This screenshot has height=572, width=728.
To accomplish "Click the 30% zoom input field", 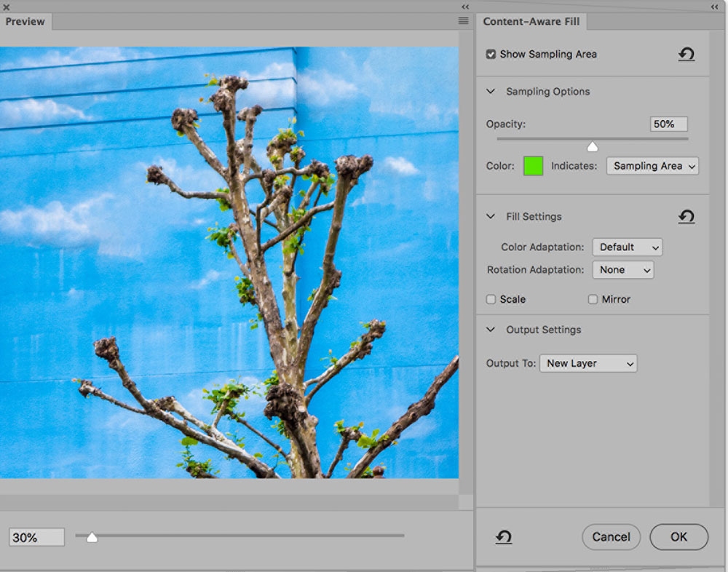I will (36, 537).
